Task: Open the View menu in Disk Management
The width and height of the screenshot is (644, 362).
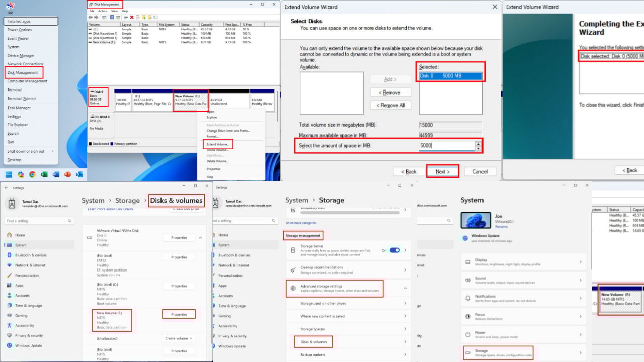Action: tap(114, 11)
